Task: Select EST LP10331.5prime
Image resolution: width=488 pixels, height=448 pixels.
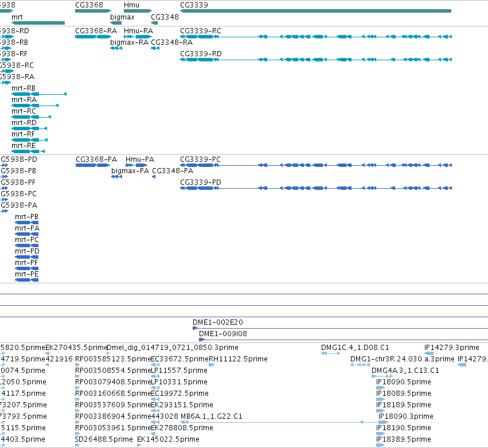Action: (155, 388)
